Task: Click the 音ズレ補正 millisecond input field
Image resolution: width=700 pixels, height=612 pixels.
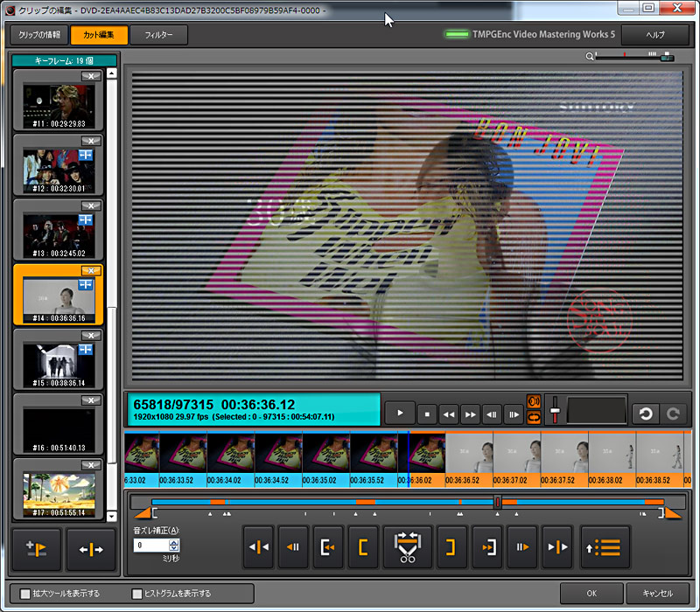Action: point(150,545)
